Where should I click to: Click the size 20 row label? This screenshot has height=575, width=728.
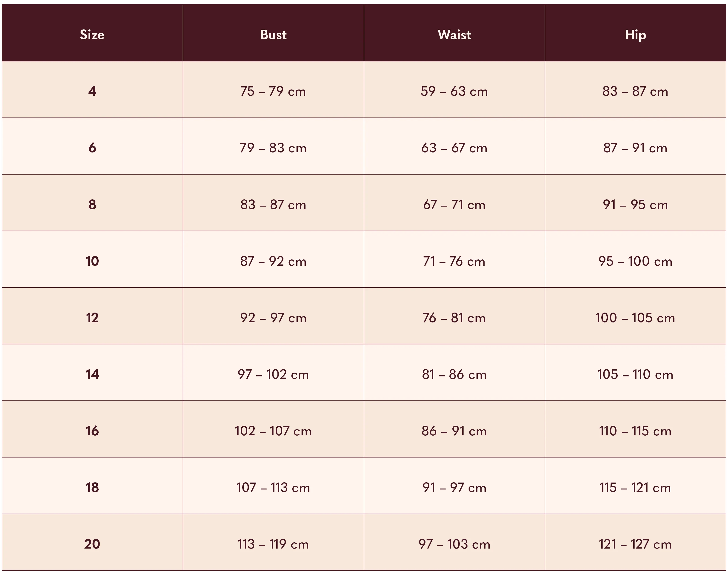tap(92, 544)
